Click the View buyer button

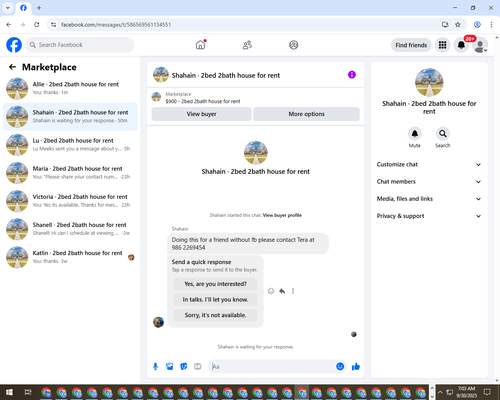201,114
